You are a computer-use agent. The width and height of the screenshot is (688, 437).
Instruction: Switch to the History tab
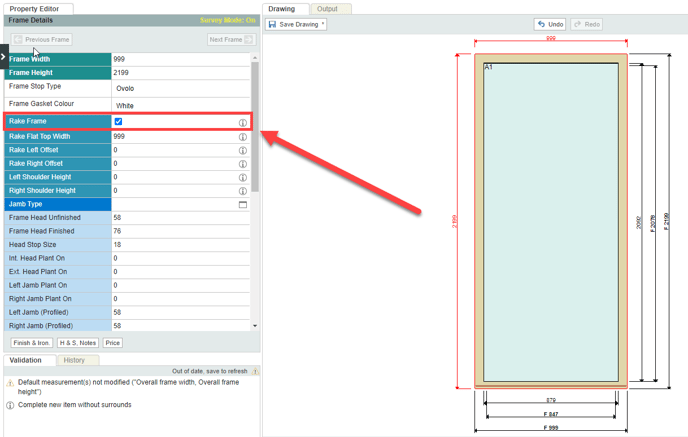pyautogui.click(x=74, y=360)
